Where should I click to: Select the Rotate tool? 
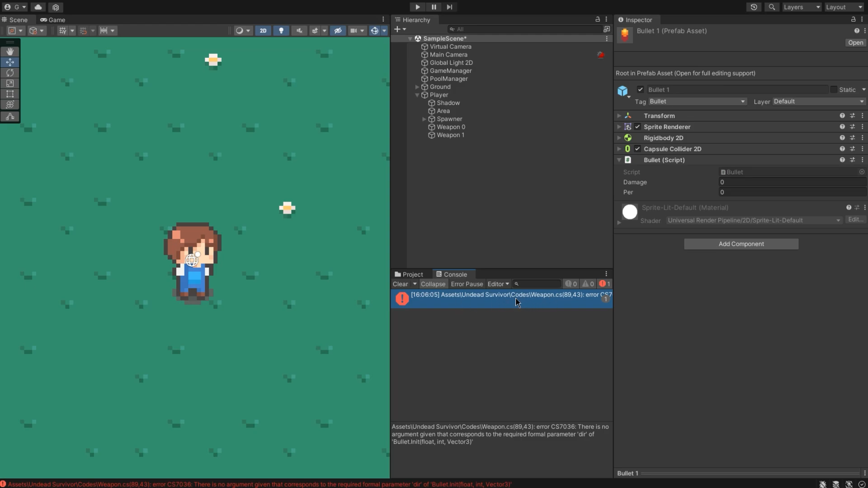[10, 73]
